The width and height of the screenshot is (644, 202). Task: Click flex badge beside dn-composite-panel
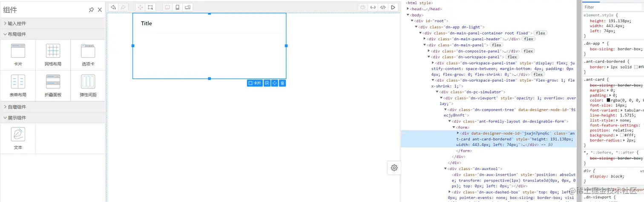tap(528, 51)
